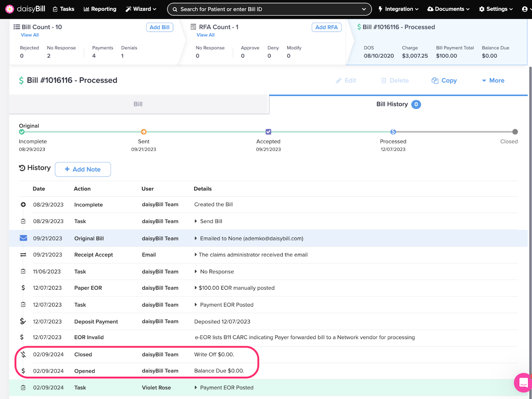
Task: Click the Sent status arrow icon on timeline
Action: [144, 132]
